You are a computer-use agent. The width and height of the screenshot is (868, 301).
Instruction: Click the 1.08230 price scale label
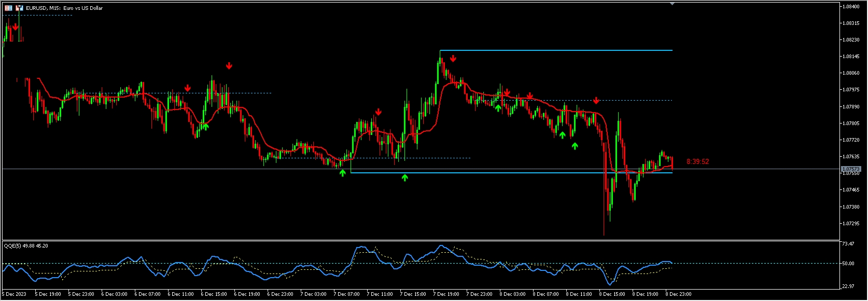pyautogui.click(x=851, y=39)
